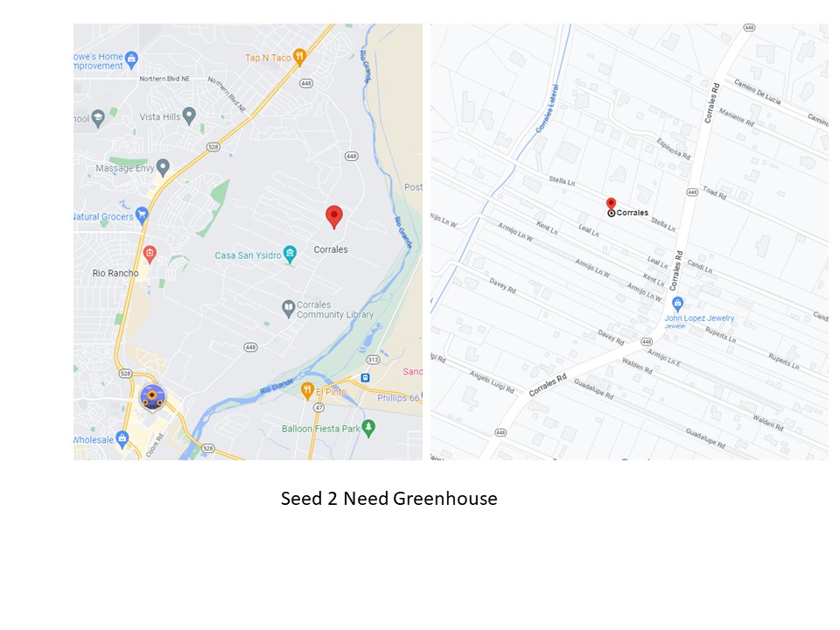Screen dimensions: 840x630
Task: Click the John Lopez Jewelry text label
Action: pyautogui.click(x=699, y=318)
